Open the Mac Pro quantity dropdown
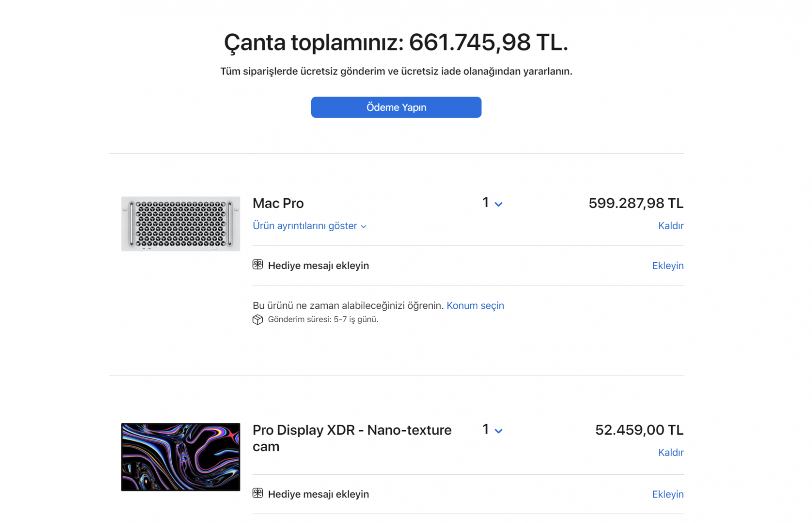Image resolution: width=812 pixels, height=523 pixels. coord(492,203)
